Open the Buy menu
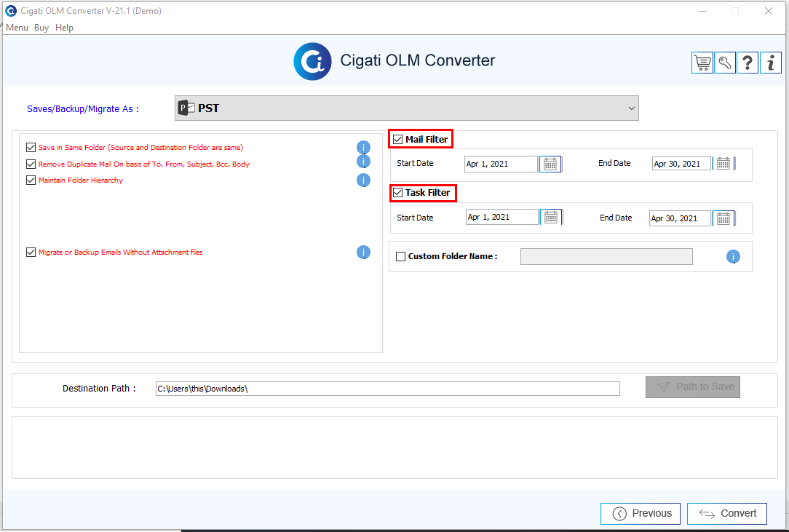The width and height of the screenshot is (789, 532). 41,28
